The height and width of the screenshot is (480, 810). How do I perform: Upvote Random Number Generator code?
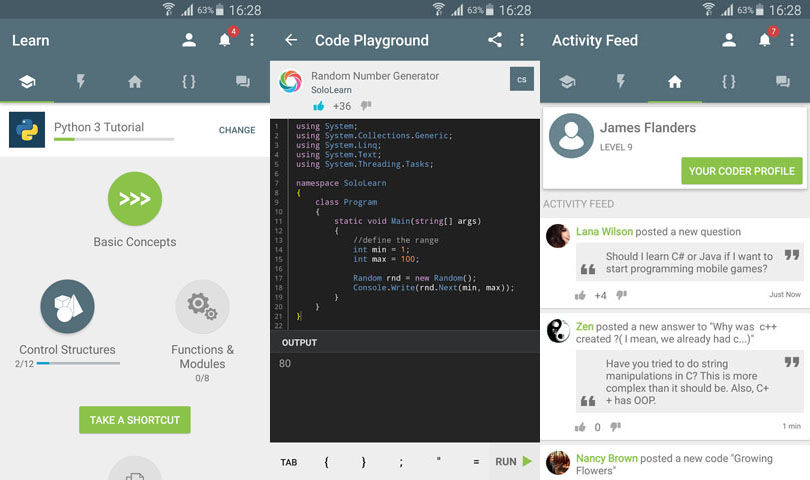pyautogui.click(x=319, y=106)
